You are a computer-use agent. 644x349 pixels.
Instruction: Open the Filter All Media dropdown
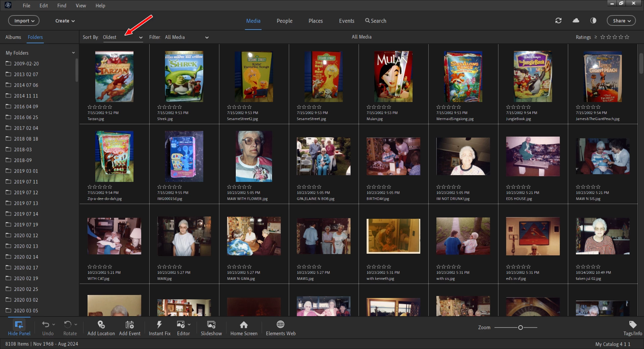pos(186,37)
